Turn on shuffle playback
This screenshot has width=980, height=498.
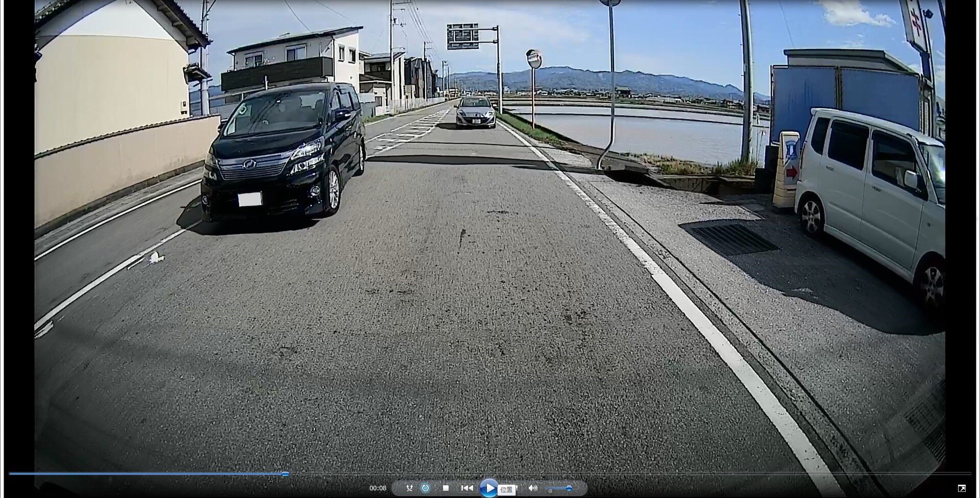pos(409,488)
